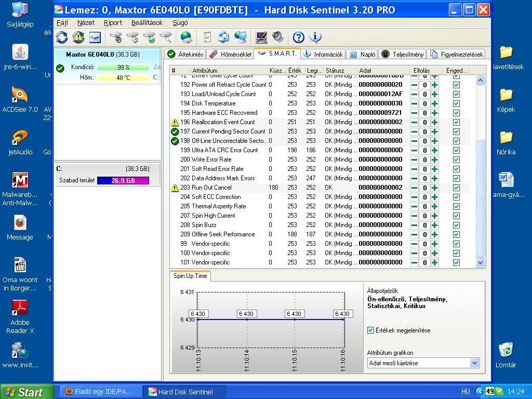This screenshot has height=399, width=532.
Task: Click the disk panel toolbar icon
Action: point(95,37)
